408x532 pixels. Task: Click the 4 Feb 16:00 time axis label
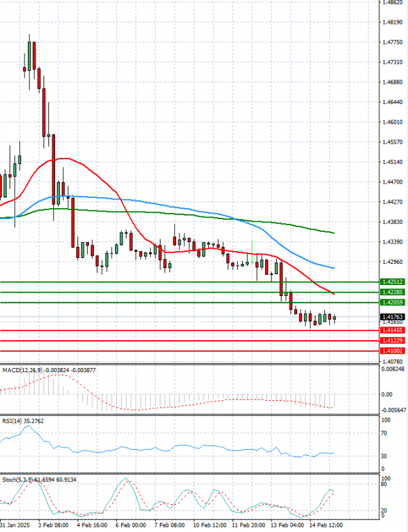(x=92, y=525)
